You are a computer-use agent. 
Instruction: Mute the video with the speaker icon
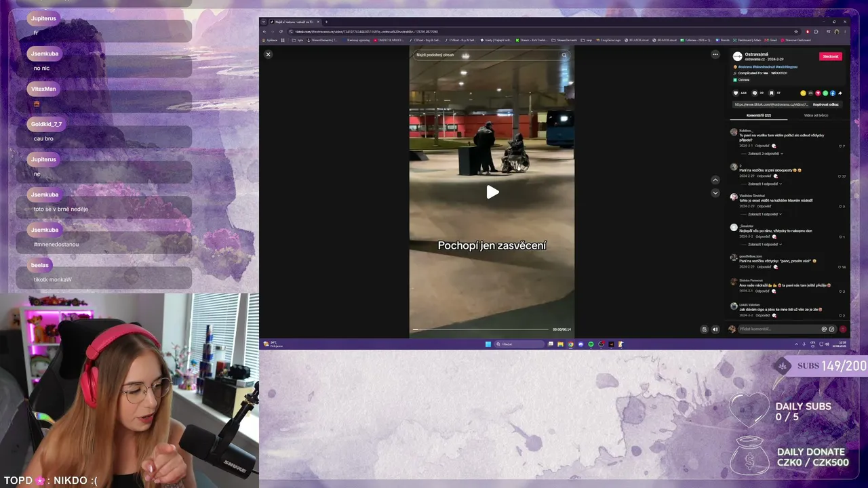[715, 329]
